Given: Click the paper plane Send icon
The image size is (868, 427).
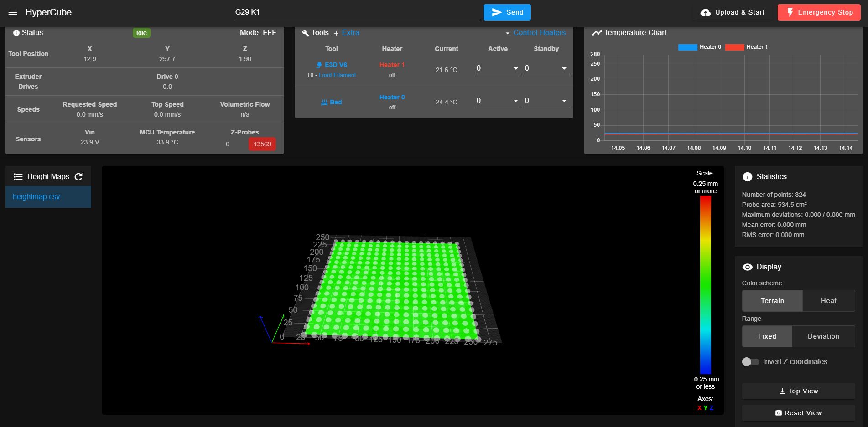Looking at the screenshot, I should (497, 12).
